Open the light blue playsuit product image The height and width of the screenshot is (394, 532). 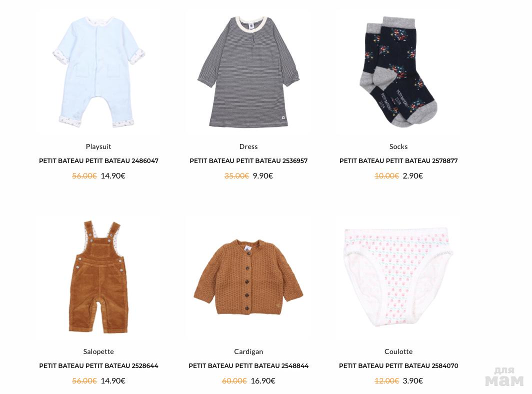point(98,72)
